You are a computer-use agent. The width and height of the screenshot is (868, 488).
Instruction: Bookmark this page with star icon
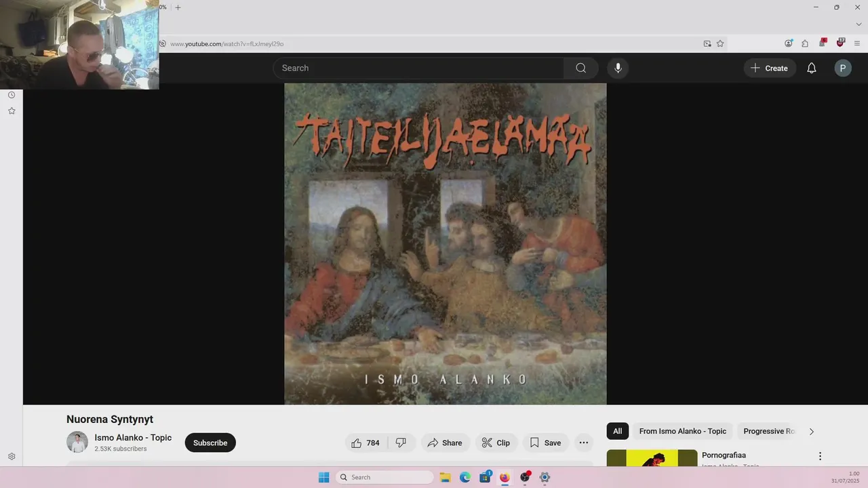tap(720, 43)
